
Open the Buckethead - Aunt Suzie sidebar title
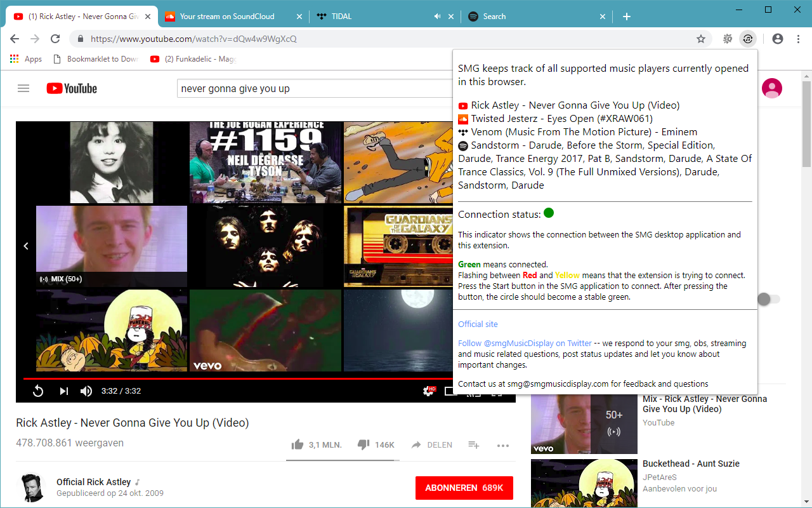point(691,464)
